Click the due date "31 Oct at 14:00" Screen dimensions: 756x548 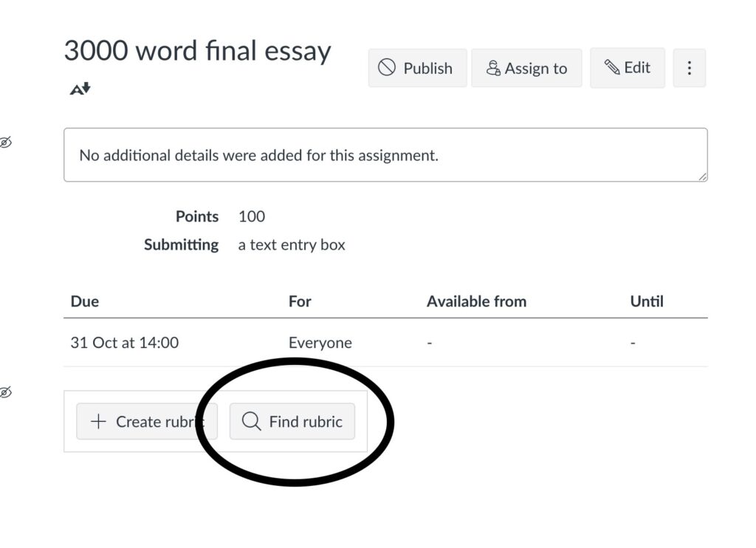124,343
